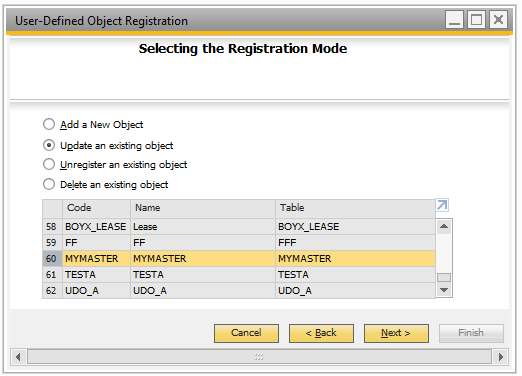Click the UDO_A table cell

355,291
